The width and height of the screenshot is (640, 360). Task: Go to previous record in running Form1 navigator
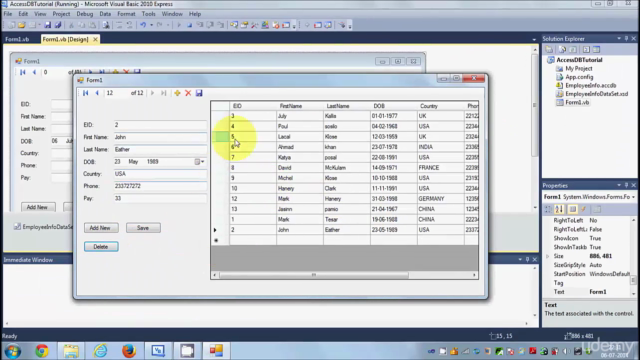[x=97, y=93]
